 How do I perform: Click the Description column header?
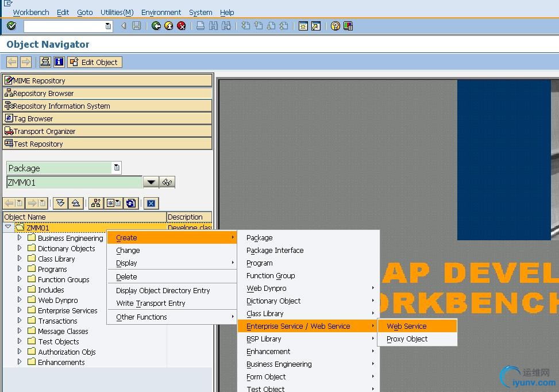coord(189,217)
